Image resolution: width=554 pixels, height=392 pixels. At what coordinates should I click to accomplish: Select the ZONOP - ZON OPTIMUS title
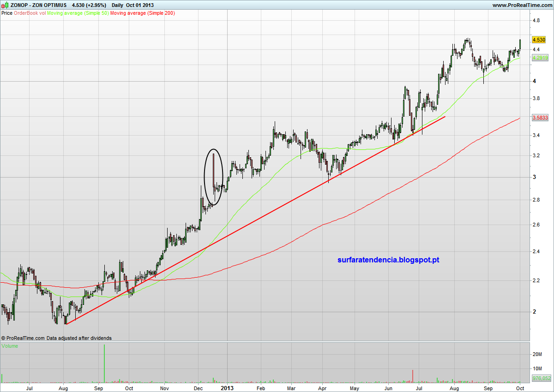[38, 5]
